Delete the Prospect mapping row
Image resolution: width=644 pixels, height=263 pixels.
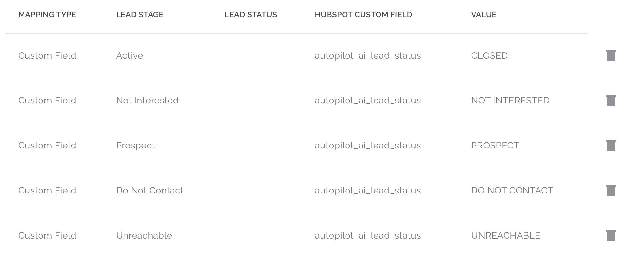click(x=611, y=145)
